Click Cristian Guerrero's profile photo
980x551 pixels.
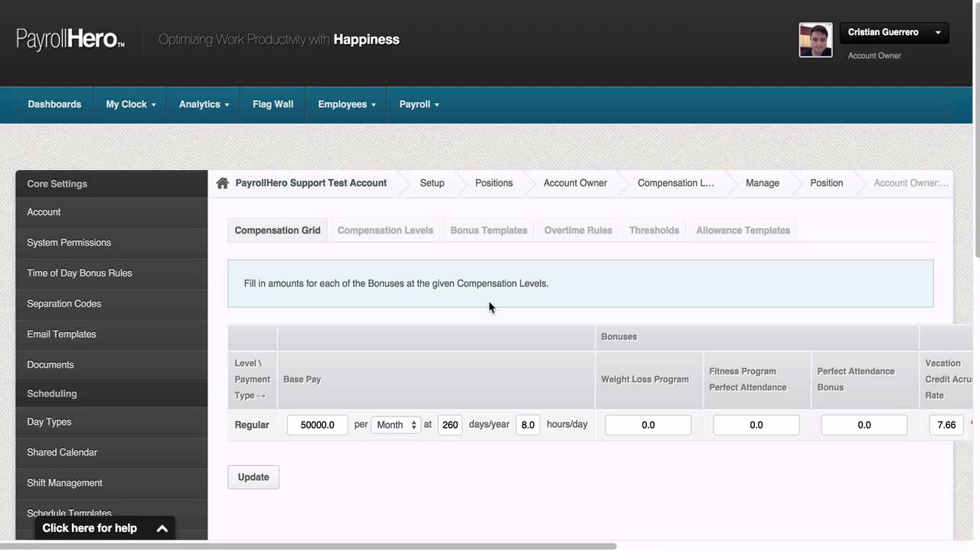[815, 40]
